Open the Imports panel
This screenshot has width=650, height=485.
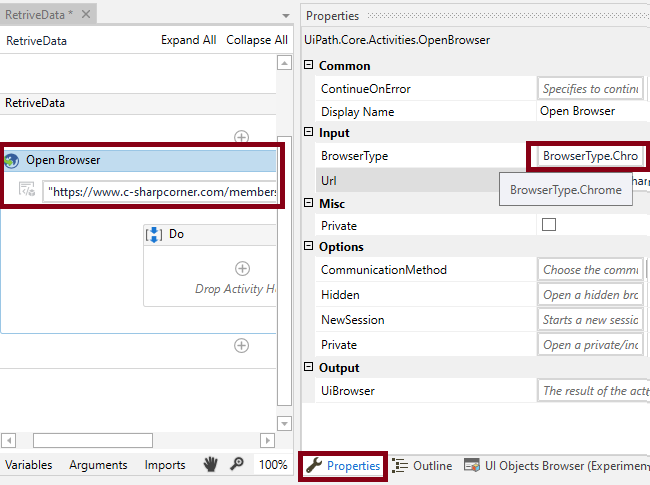click(x=165, y=465)
